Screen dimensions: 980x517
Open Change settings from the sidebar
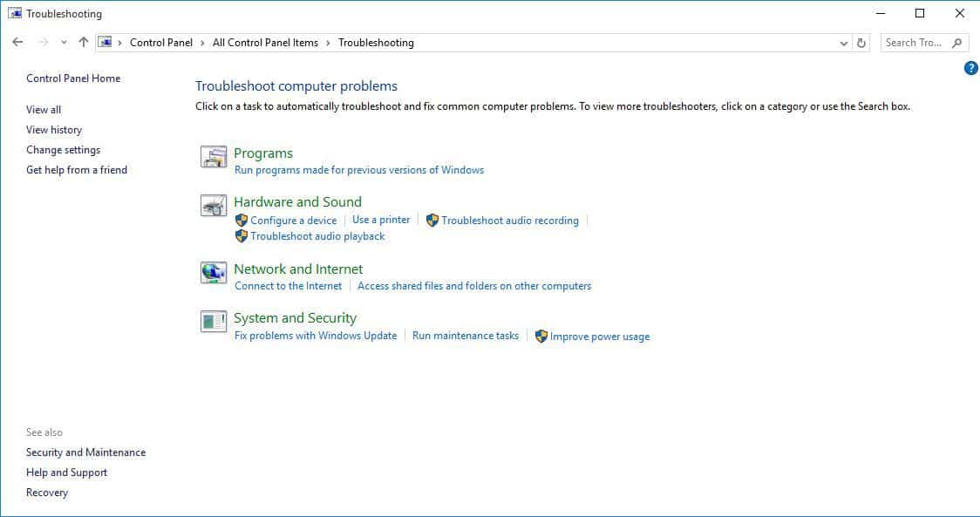(63, 149)
